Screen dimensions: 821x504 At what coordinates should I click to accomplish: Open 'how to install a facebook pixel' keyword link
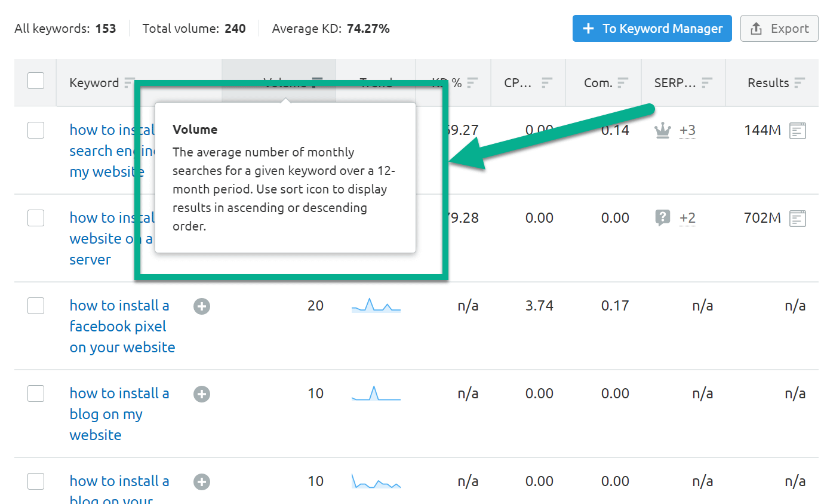tap(122, 326)
